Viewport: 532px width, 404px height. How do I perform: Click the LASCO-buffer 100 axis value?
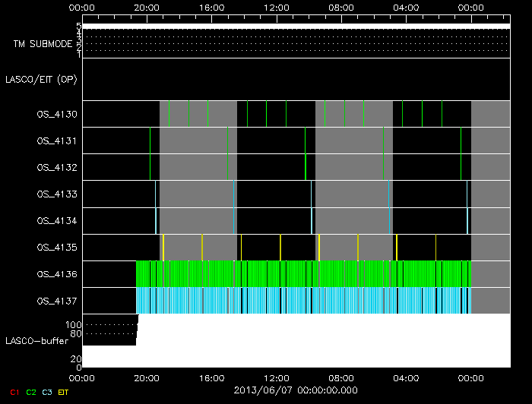tap(73, 325)
